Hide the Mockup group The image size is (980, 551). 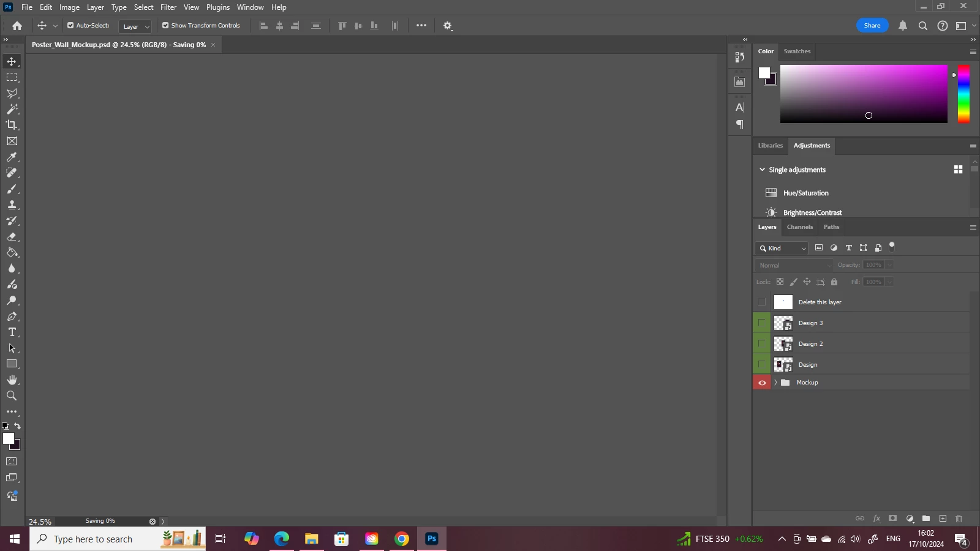point(762,383)
